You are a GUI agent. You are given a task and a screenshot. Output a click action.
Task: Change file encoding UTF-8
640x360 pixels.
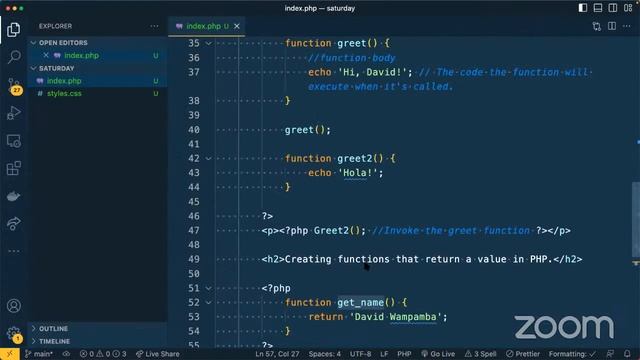(360, 354)
